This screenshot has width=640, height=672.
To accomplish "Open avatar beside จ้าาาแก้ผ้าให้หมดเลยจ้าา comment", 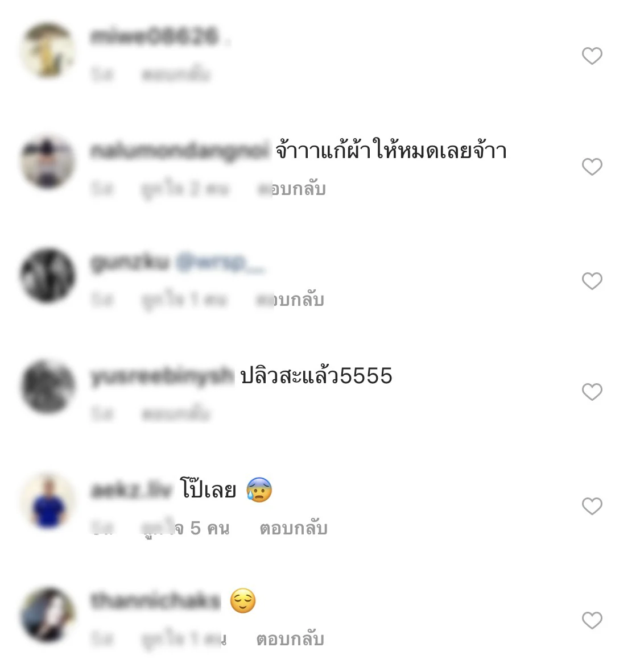I will (48, 161).
